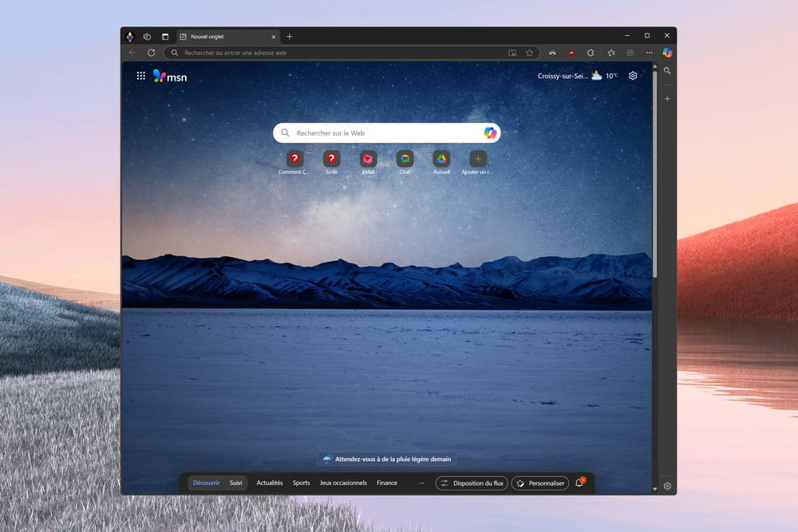Open split screen icon in address bar

pos(512,53)
